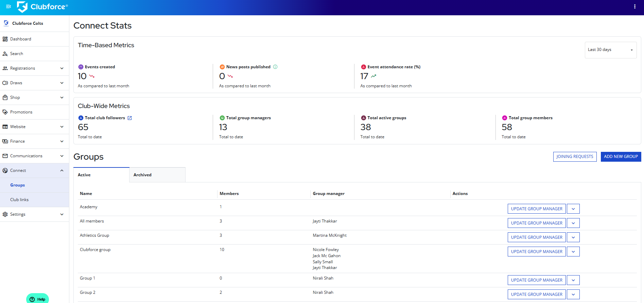Update group manager for Athletics Group
The image size is (644, 303).
pos(536,237)
